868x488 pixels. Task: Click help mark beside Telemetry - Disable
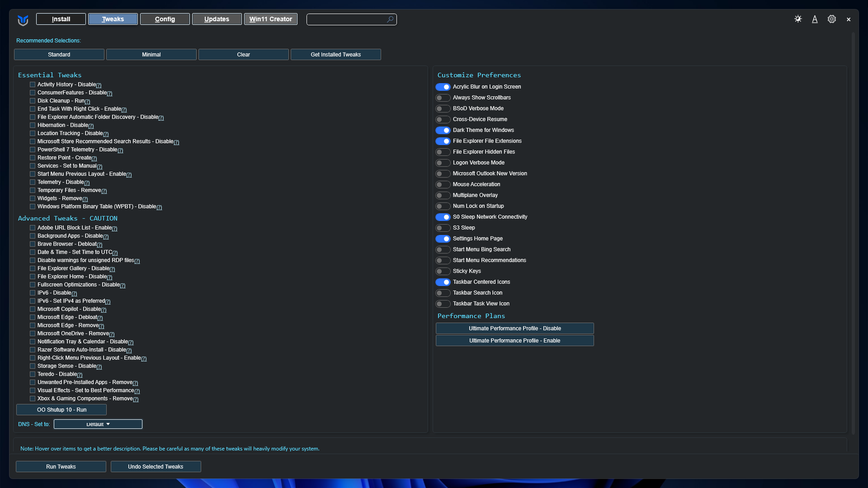[x=87, y=183]
